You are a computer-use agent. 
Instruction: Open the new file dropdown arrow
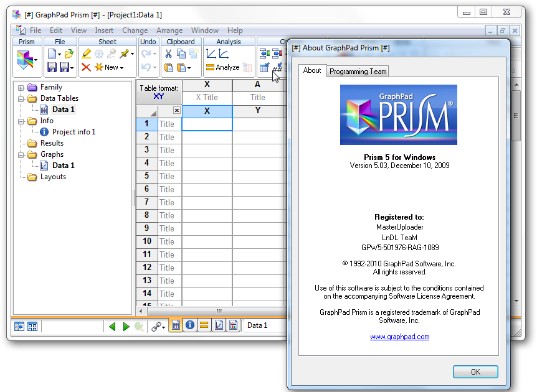pyautogui.click(x=59, y=54)
